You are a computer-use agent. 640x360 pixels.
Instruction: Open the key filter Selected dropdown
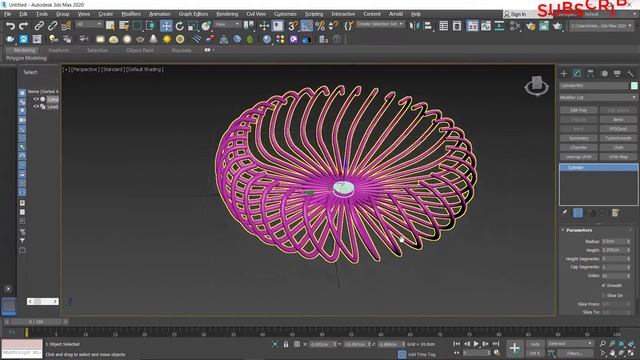point(570,344)
